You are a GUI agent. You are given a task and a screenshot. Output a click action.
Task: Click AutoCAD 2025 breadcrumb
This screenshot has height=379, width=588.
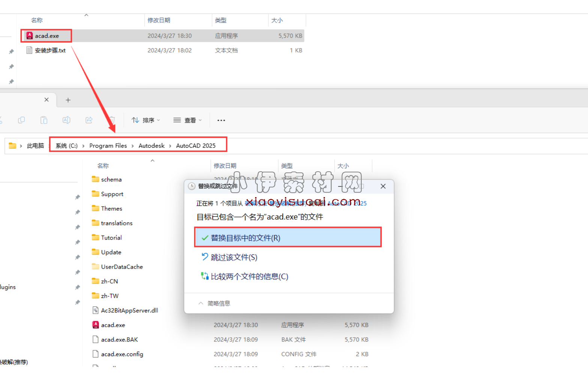click(x=196, y=146)
